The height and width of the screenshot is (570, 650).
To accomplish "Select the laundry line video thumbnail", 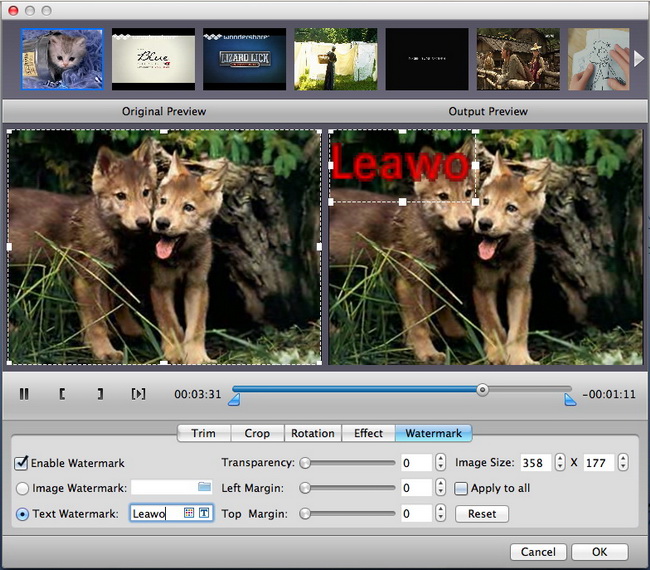I will 336,59.
